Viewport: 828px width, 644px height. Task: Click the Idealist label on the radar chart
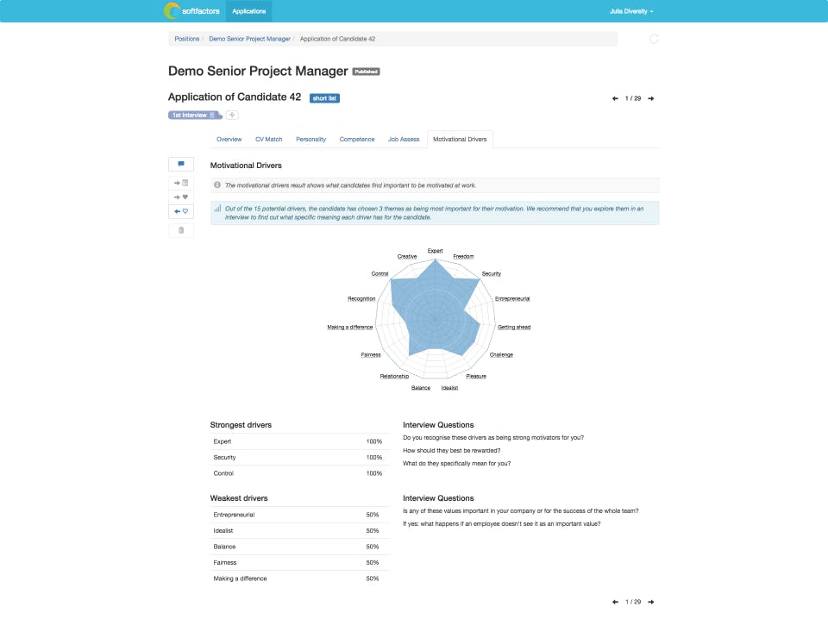tap(449, 388)
